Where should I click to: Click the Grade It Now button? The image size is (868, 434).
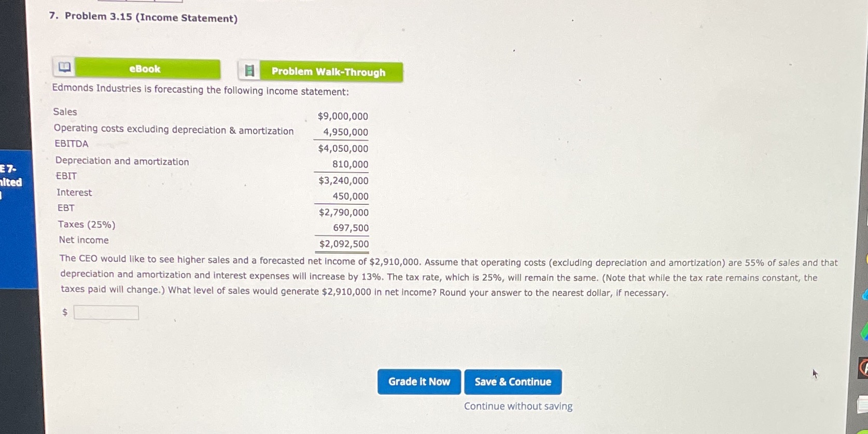pyautogui.click(x=419, y=382)
